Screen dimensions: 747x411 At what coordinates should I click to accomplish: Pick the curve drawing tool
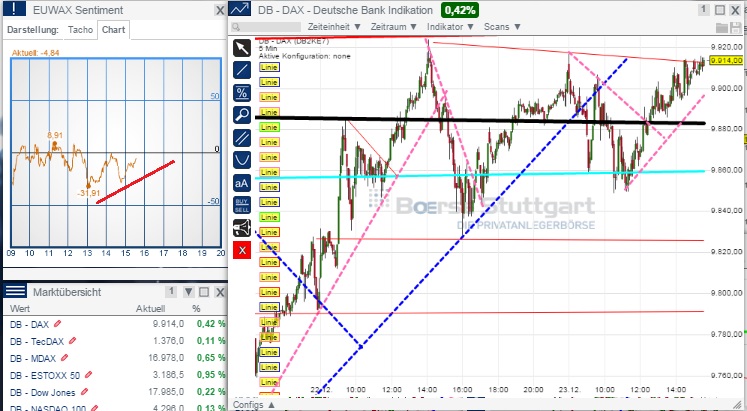tap(241, 159)
